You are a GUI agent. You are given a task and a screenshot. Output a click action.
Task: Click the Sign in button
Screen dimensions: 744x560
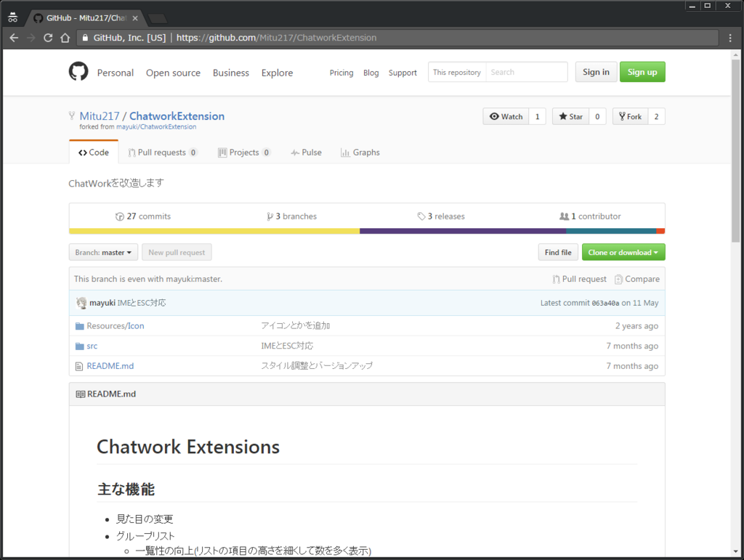(x=596, y=72)
